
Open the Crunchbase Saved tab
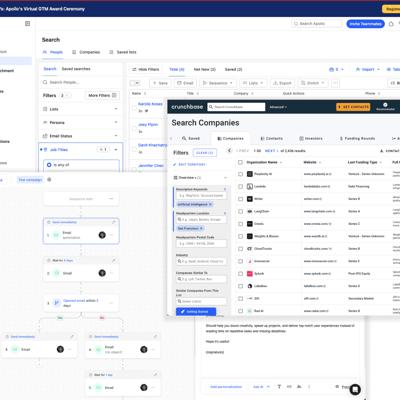coord(191,138)
